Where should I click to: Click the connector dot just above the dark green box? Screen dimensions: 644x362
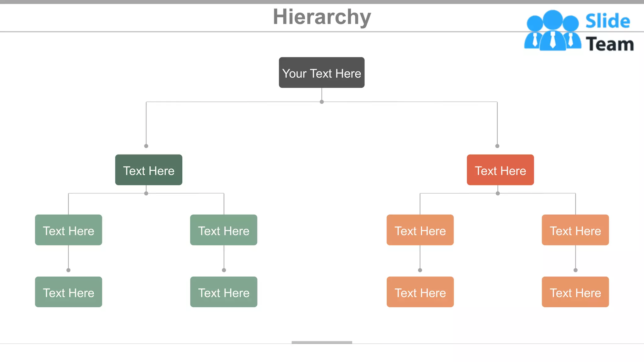(x=146, y=146)
